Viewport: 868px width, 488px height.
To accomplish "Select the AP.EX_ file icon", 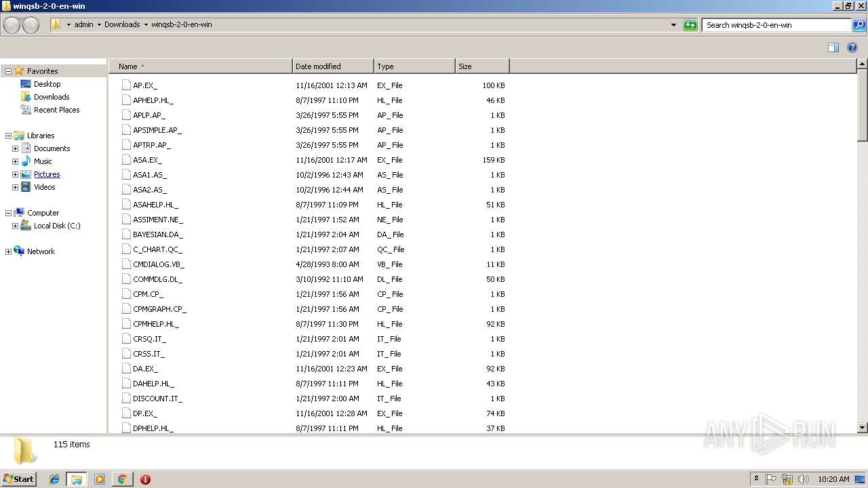I will (126, 85).
